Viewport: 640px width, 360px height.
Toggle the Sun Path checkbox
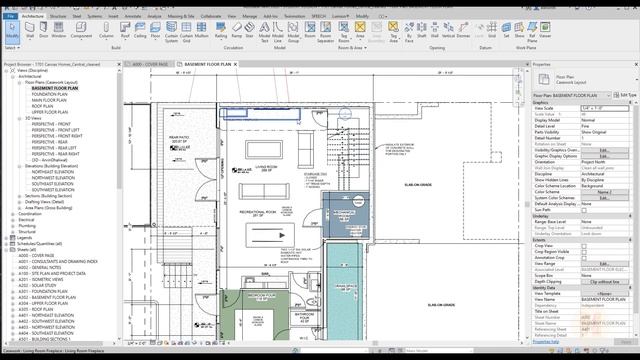click(584, 210)
